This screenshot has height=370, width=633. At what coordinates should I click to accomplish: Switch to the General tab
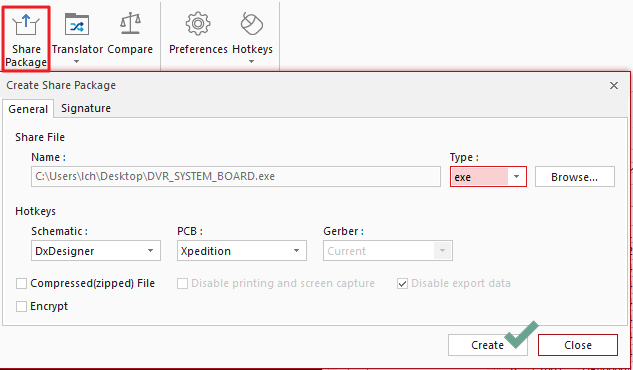point(28,109)
